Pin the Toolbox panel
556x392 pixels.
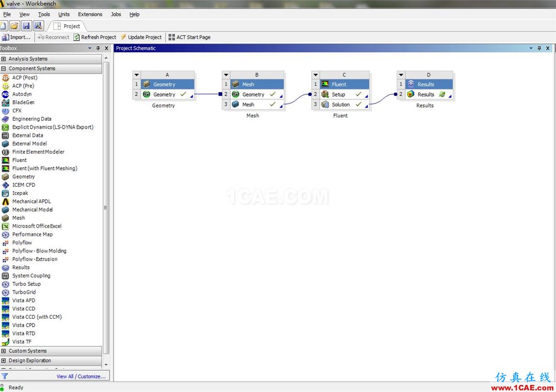98,48
